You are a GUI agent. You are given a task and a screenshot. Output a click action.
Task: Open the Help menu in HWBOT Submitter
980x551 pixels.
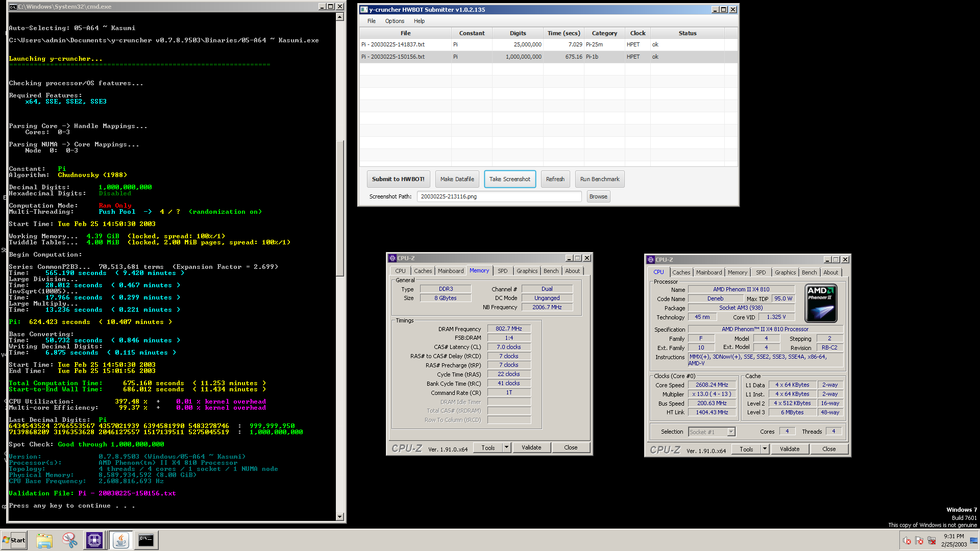pos(419,21)
